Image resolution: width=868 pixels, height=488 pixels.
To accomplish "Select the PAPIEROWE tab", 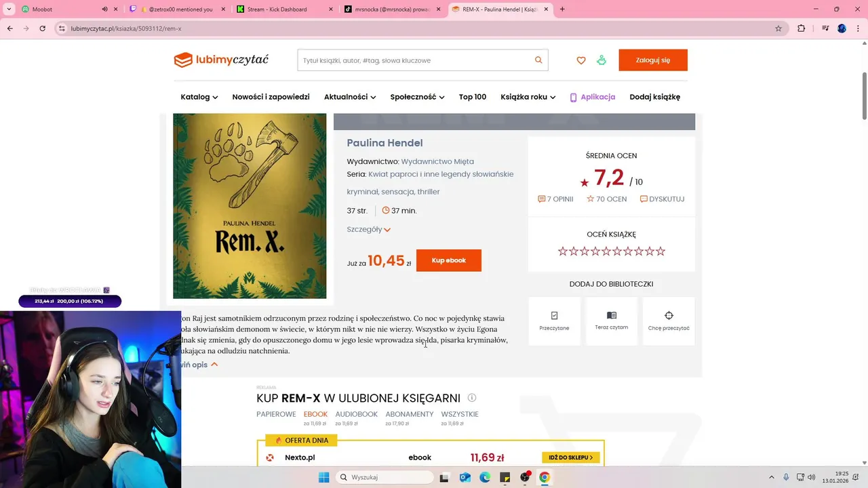I will [276, 414].
